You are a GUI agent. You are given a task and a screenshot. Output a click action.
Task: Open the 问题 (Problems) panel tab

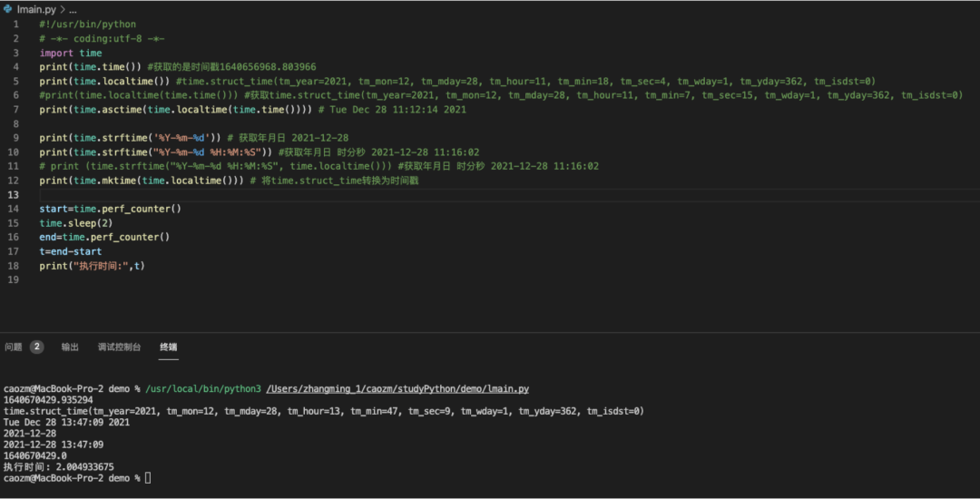click(14, 347)
